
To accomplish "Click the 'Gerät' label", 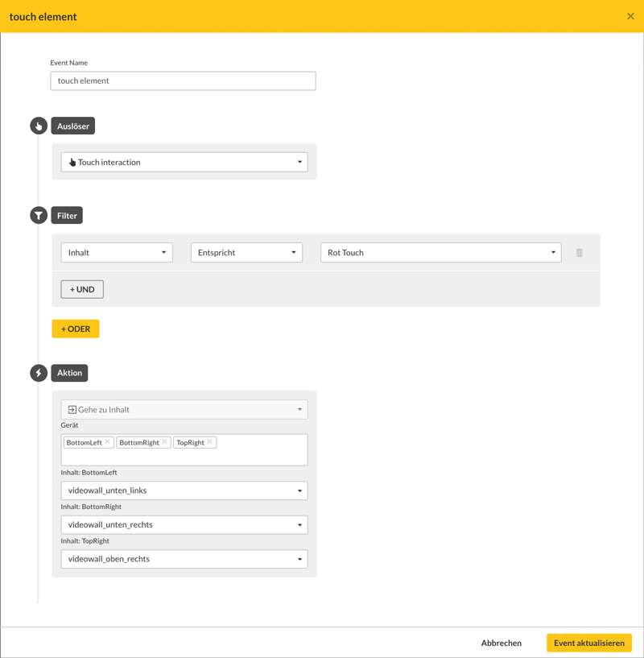I will [70, 425].
